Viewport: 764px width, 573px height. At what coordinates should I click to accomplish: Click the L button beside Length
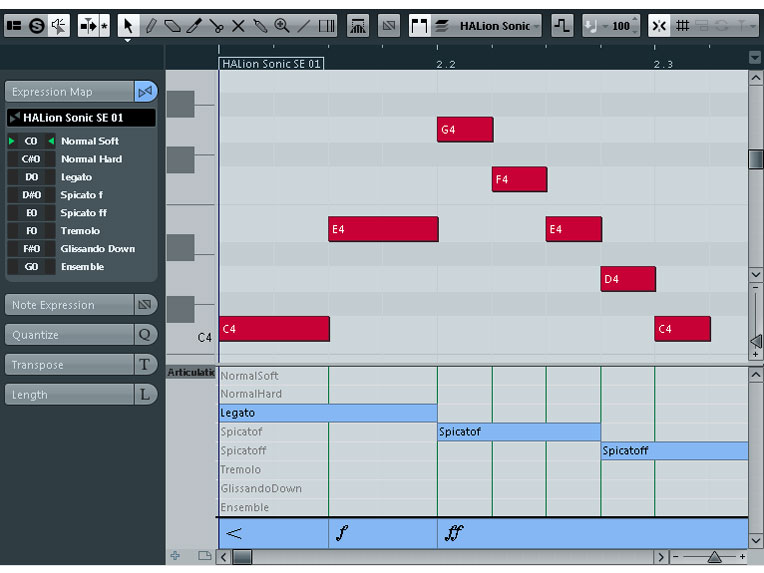pos(145,394)
